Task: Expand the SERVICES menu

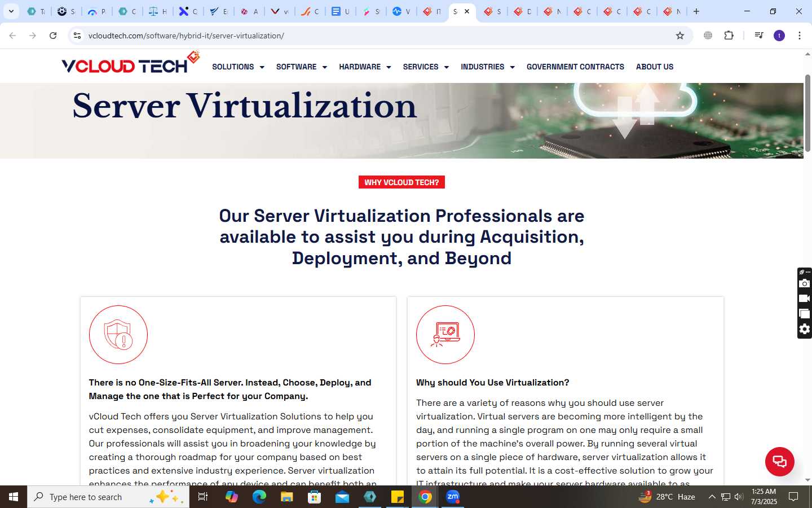Action: tap(426, 67)
